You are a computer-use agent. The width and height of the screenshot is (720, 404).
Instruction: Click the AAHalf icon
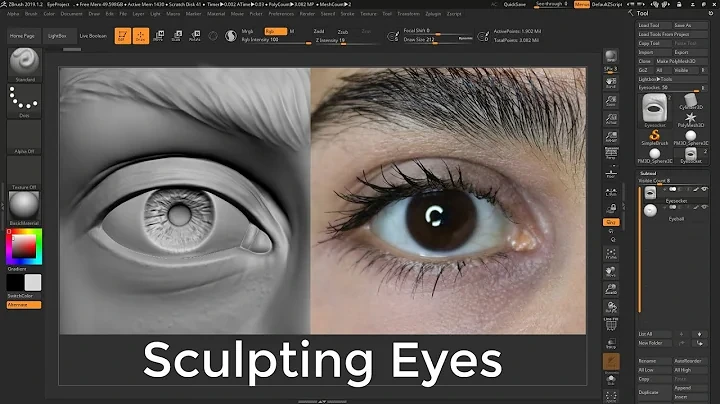click(x=611, y=136)
